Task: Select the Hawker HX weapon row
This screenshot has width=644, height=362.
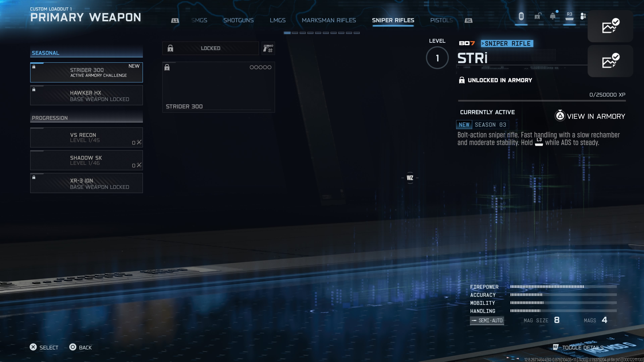Action: click(87, 95)
